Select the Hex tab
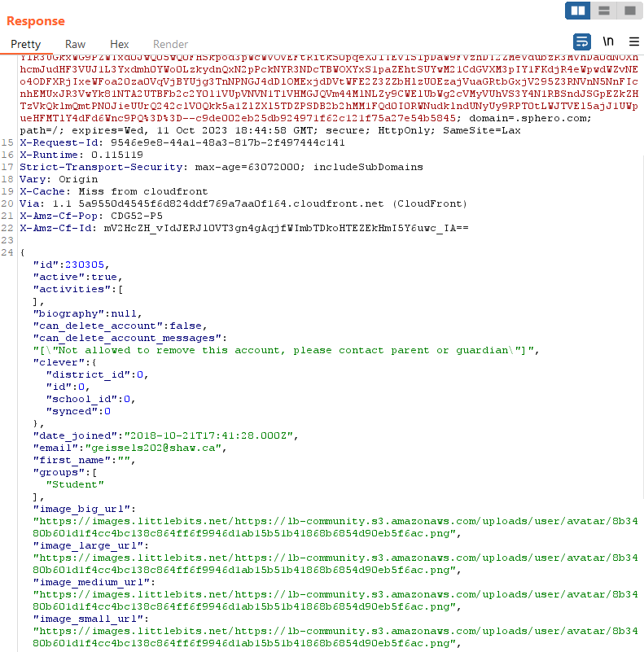The height and width of the screenshot is (652, 644). 120,44
